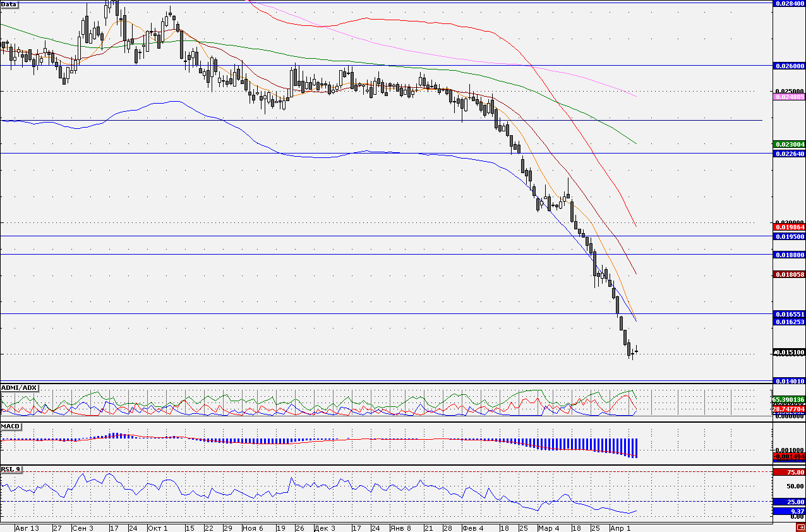The width and height of the screenshot is (806, 532).
Task: Click the Янв 8 date label
Action: coord(400,528)
